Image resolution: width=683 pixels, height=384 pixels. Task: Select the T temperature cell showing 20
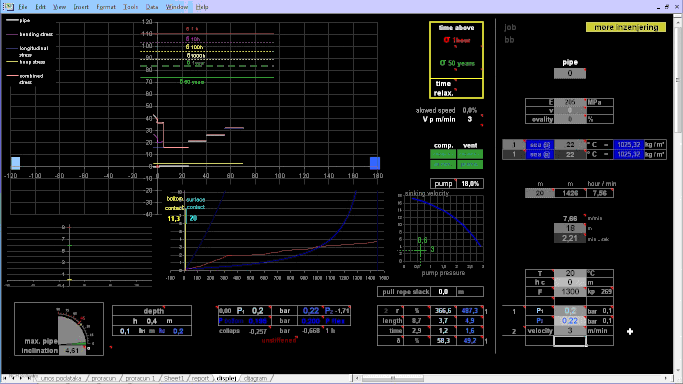pyautogui.click(x=570, y=273)
